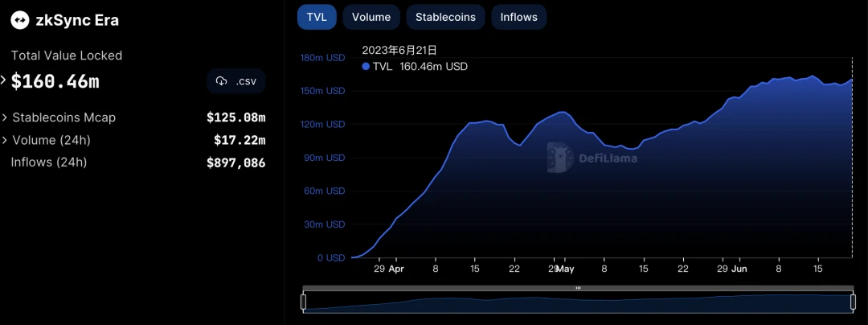Screen dimensions: 868x325
Task: Toggle the Volume chart option
Action: point(371,17)
